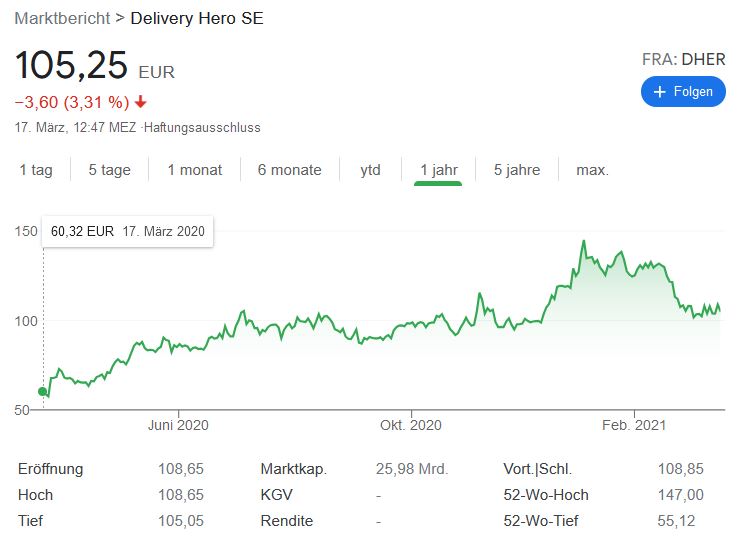Screen dimensions: 744x544
Task: Show the max. chart range
Action: pyautogui.click(x=592, y=170)
